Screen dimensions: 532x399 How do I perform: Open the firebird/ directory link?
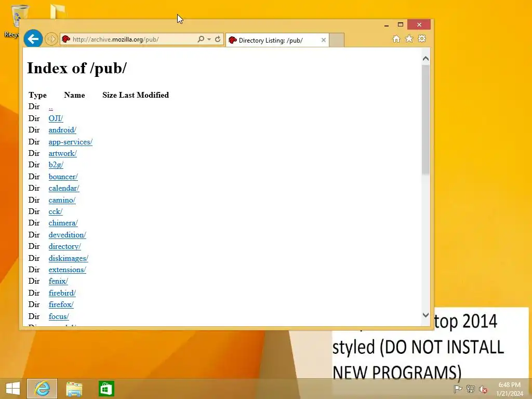[x=62, y=293]
